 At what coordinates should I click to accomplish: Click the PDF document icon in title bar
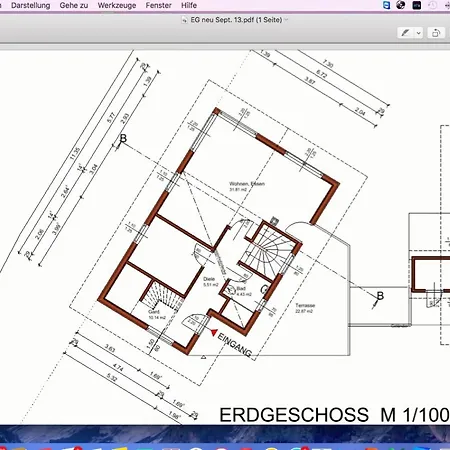184,20
